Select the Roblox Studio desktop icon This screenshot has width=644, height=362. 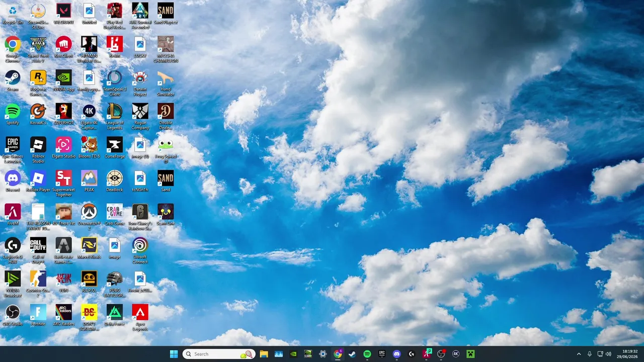pyautogui.click(x=38, y=151)
